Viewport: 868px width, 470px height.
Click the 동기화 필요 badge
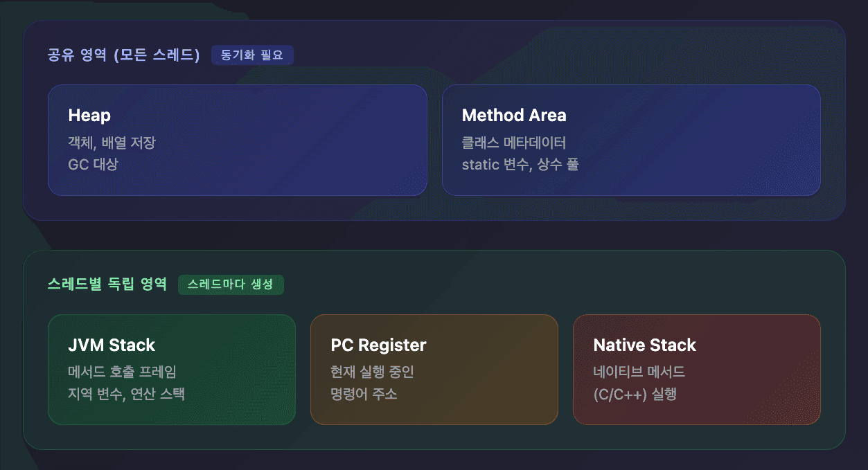pos(252,55)
